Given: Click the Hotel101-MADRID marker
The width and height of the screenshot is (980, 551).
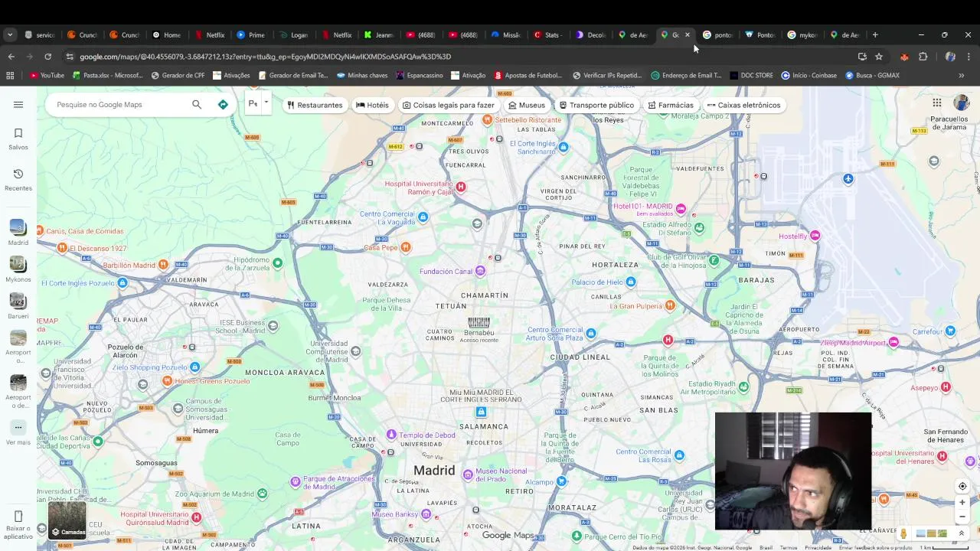Looking at the screenshot, I should pyautogui.click(x=681, y=209).
